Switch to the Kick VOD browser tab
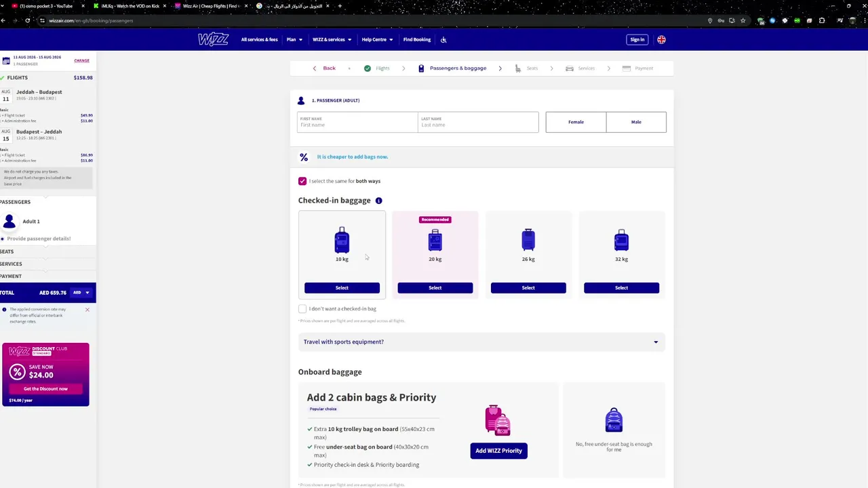The height and width of the screenshot is (488, 868). click(129, 6)
